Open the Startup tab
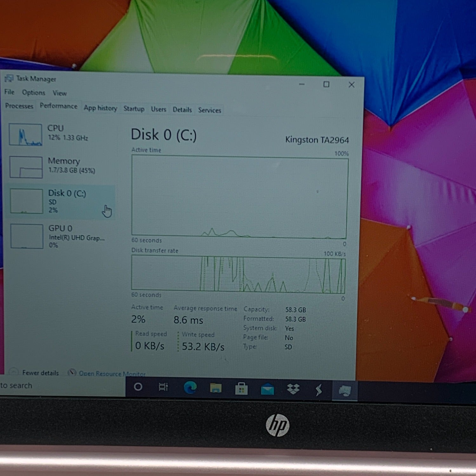The height and width of the screenshot is (476, 476). pos(134,109)
